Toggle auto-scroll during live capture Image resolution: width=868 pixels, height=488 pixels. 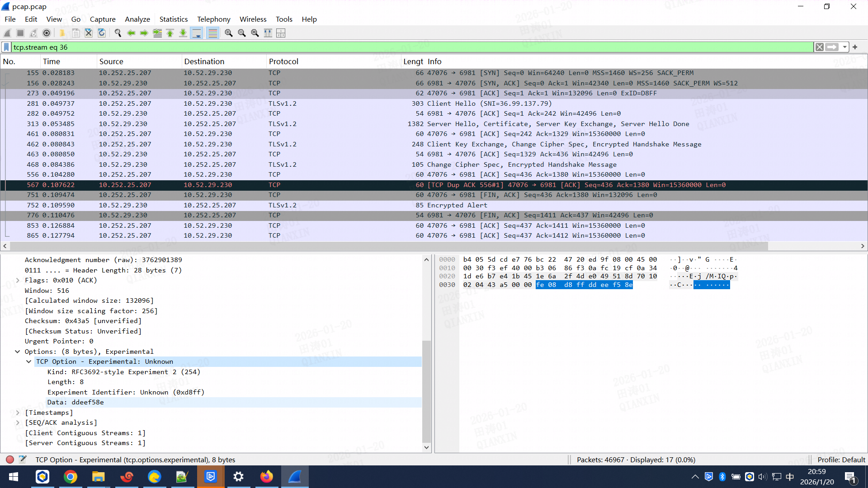(x=197, y=33)
